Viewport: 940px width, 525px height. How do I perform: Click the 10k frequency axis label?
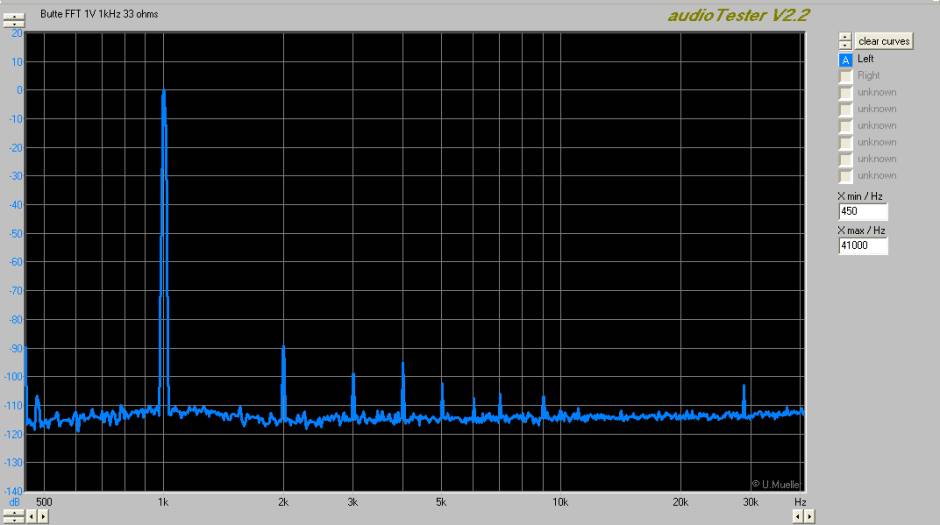pyautogui.click(x=560, y=502)
